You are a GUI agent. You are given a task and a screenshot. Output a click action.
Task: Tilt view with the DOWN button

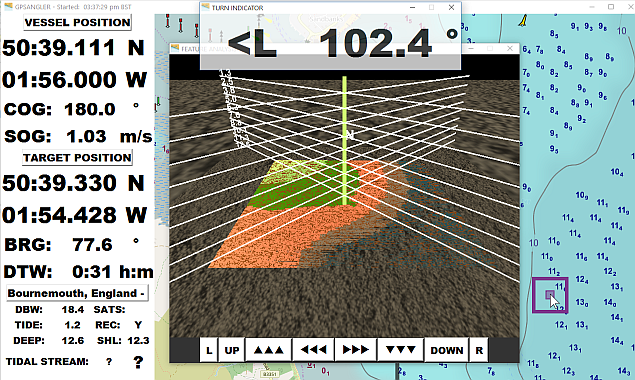pyautogui.click(x=447, y=350)
